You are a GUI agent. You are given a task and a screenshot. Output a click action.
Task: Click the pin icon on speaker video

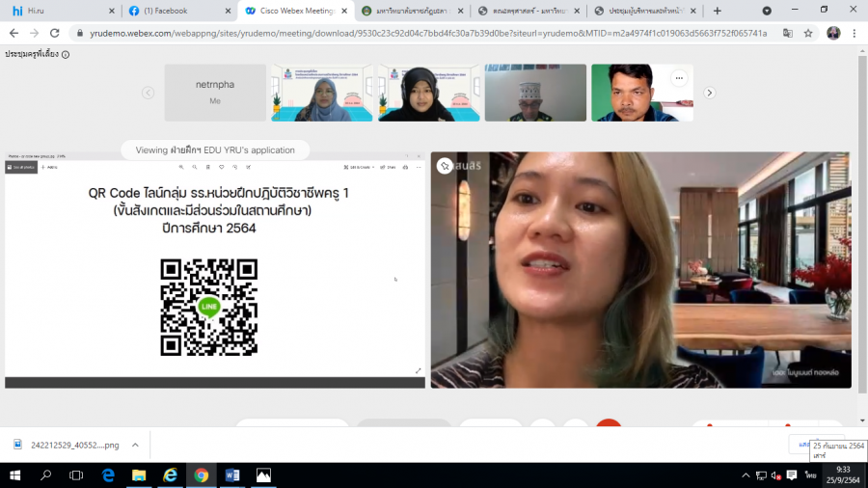[445, 166]
